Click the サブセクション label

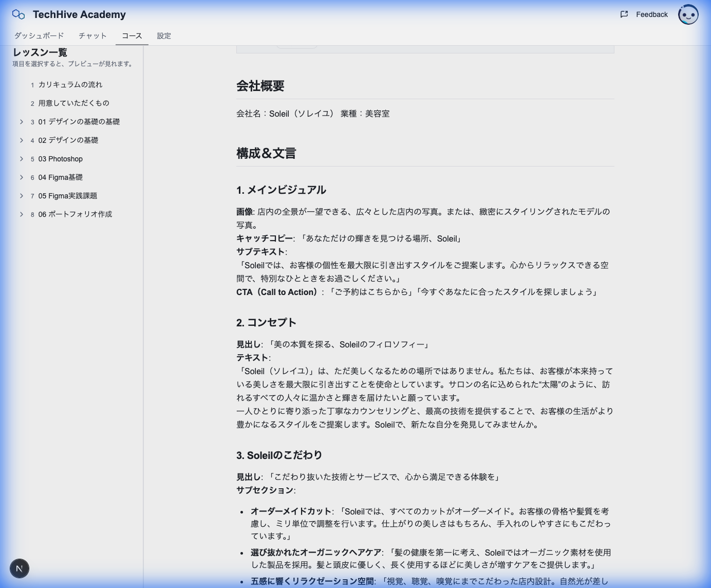pos(265,490)
